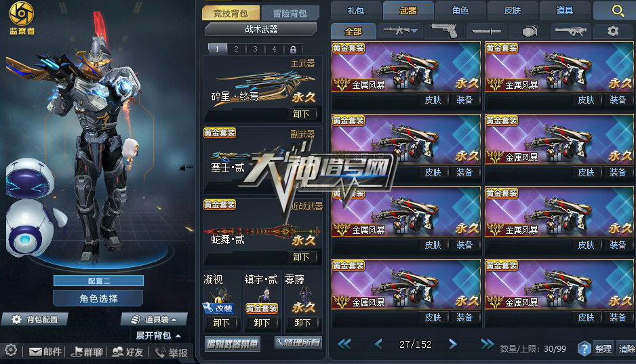Filter weapons by pistol icon
636x364 pixels.
click(x=444, y=31)
